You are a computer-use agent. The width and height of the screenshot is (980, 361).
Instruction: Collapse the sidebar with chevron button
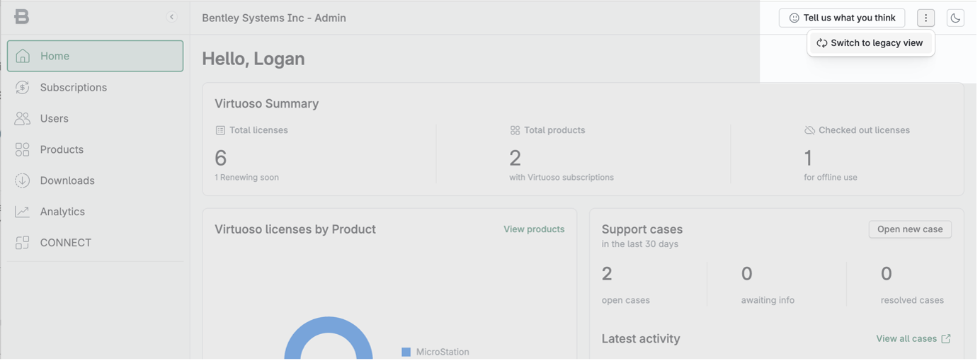[172, 17]
